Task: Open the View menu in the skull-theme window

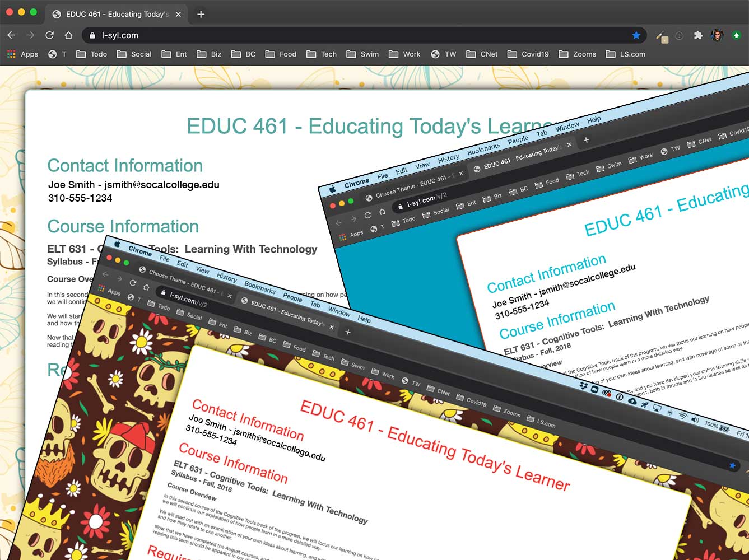Action: pyautogui.click(x=202, y=270)
